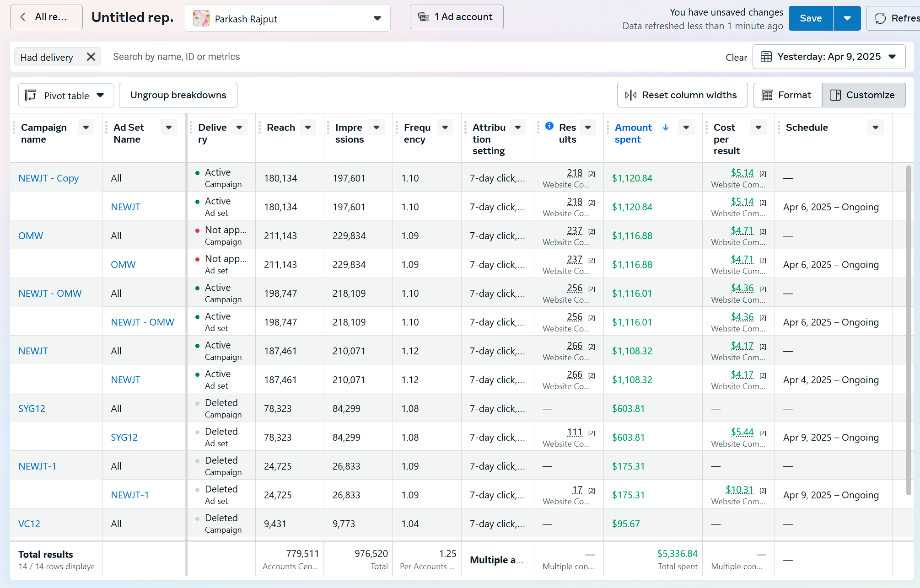The height and width of the screenshot is (588, 920).
Task: Click Ungroup breakdowns button
Action: tap(178, 95)
